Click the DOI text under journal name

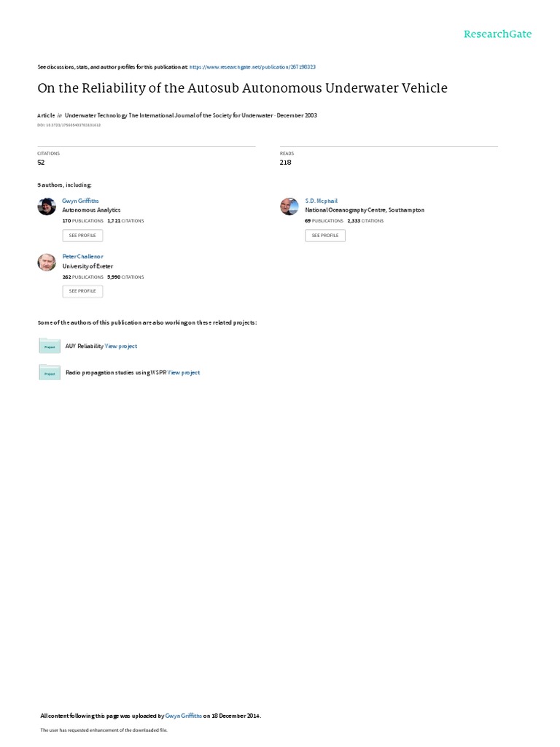pos(69,125)
